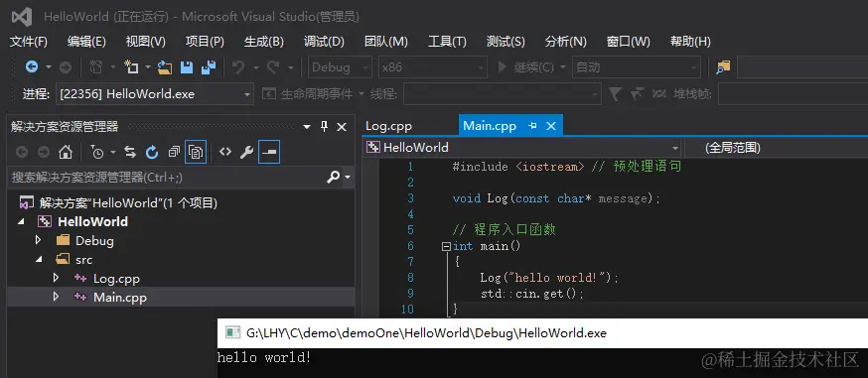Screen dimensions: 868x378
Task: Open Solution Explorer window options dropdown arrow
Action: 307,127
